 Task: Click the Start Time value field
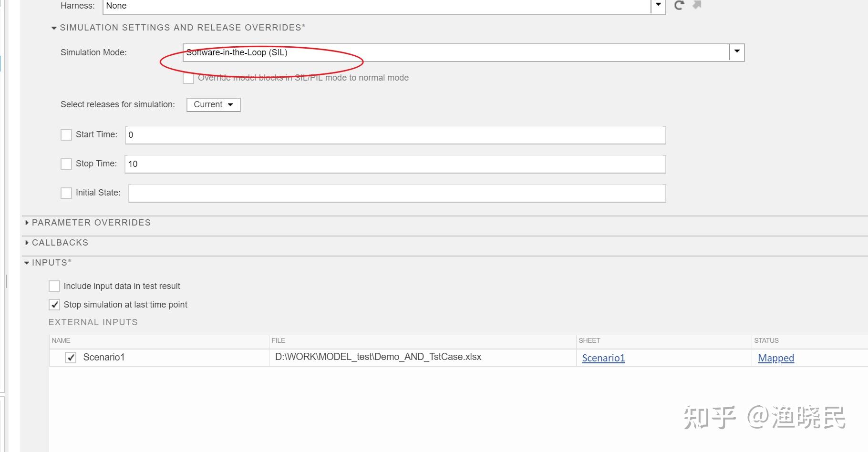(x=395, y=135)
